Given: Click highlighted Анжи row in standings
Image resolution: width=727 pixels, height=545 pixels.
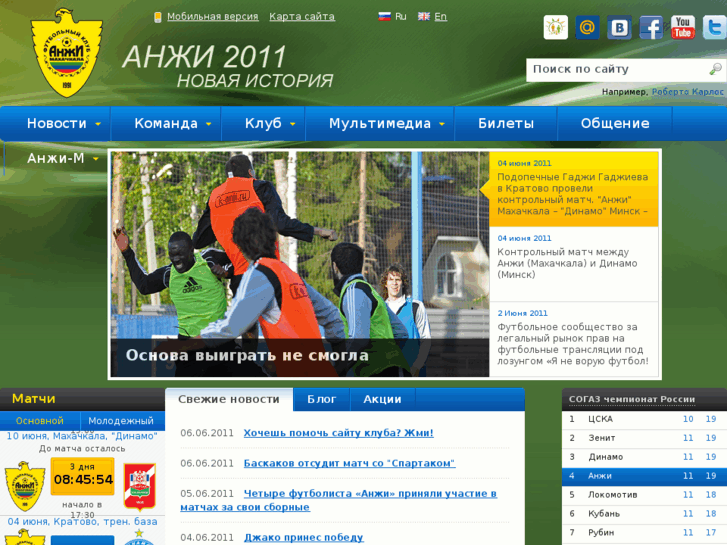Looking at the screenshot, I should point(644,476).
